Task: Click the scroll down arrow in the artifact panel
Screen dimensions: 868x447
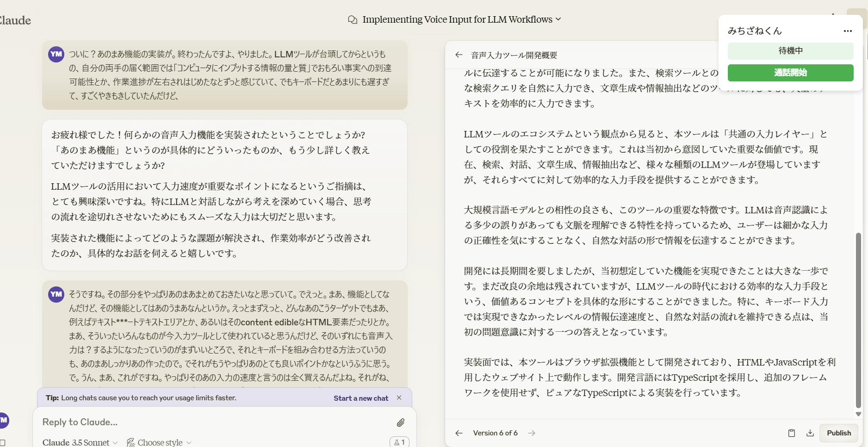Action: 858,414
